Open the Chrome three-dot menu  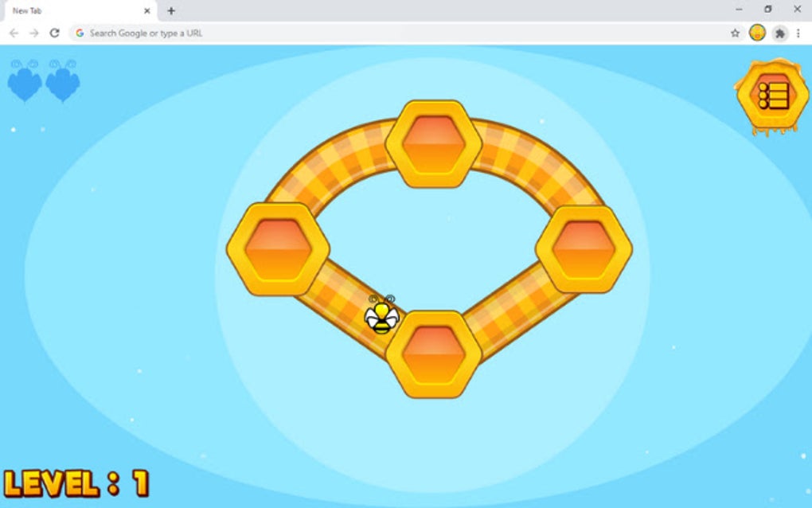click(x=798, y=33)
